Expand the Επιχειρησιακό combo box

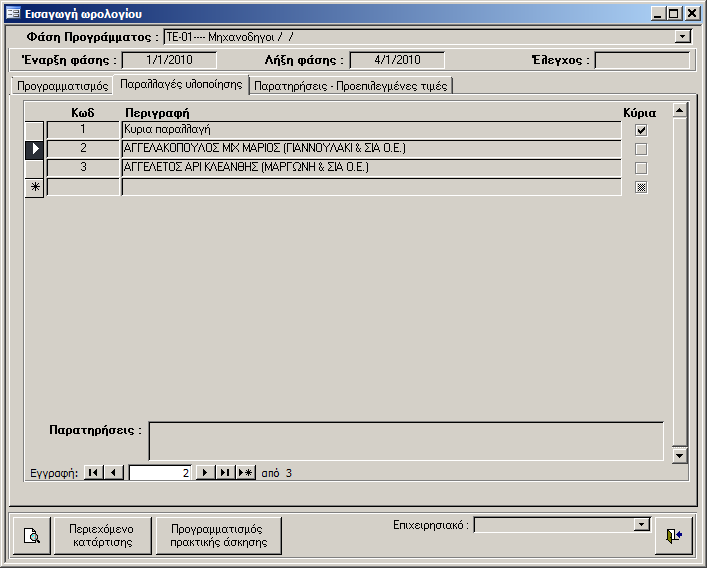pos(642,524)
